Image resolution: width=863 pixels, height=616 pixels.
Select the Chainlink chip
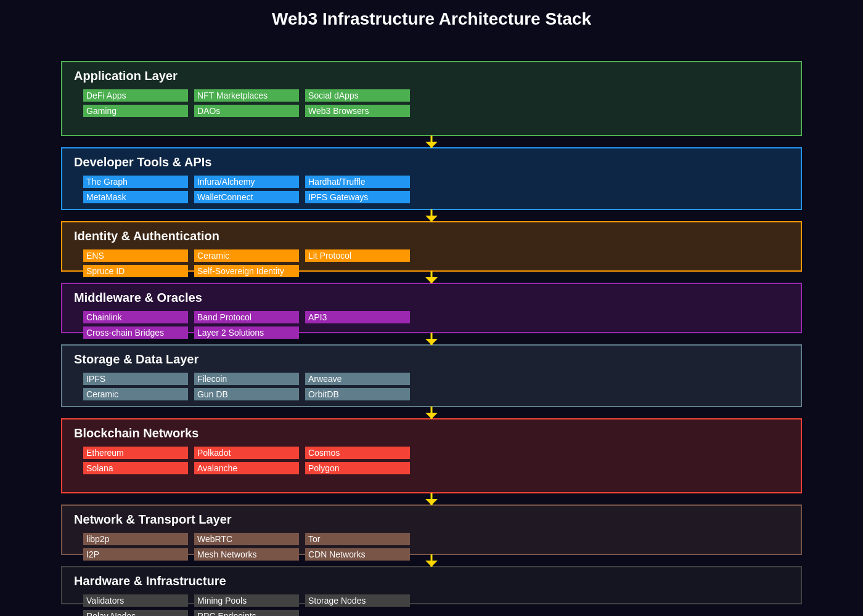click(136, 317)
